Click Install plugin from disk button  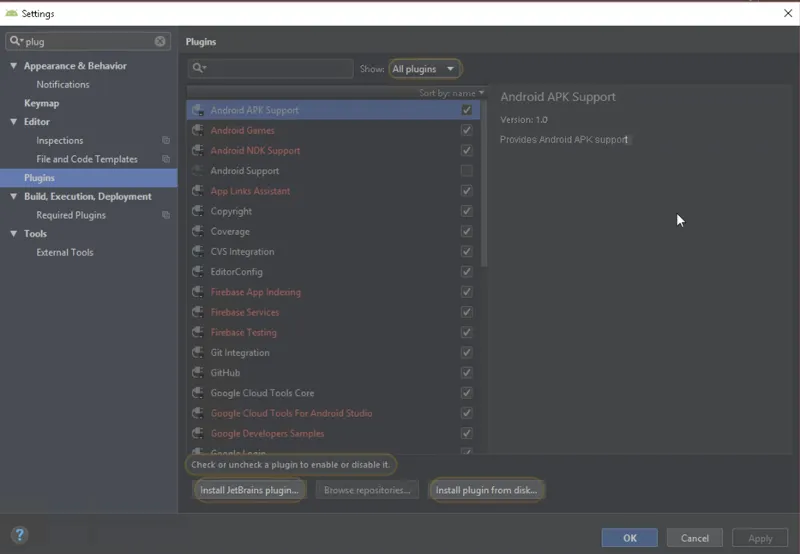(486, 490)
